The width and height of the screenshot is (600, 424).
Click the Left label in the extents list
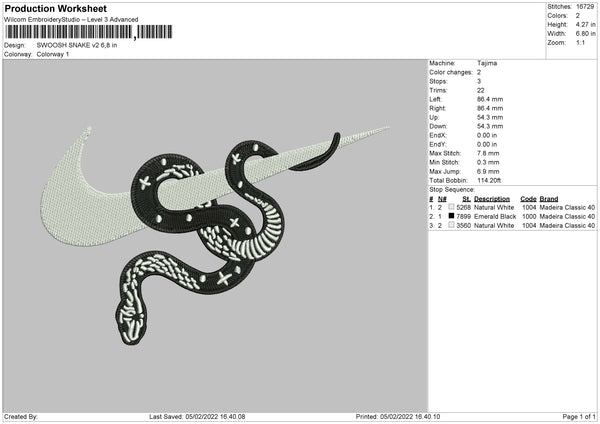point(435,99)
